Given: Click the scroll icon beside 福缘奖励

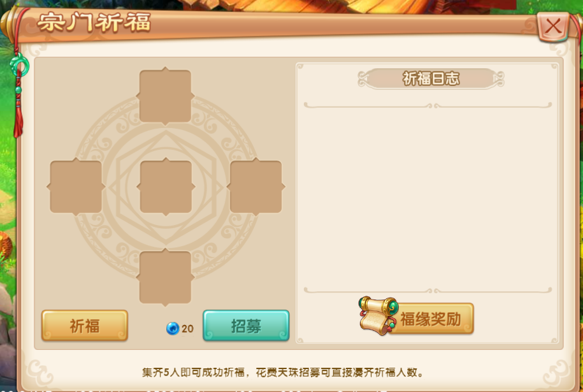Looking at the screenshot, I should (378, 316).
